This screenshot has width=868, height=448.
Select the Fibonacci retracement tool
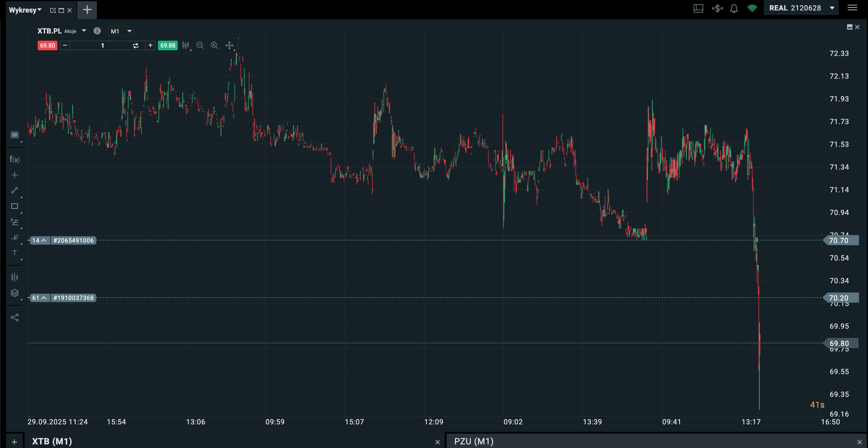coord(14,222)
